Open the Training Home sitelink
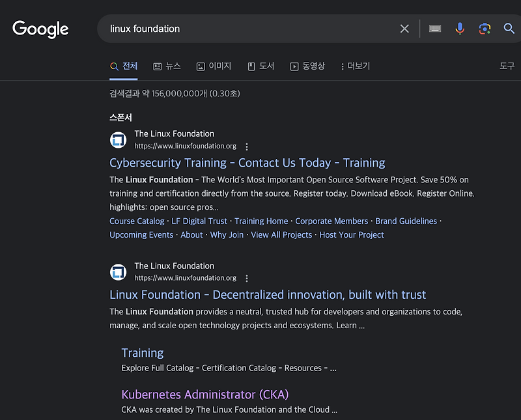The width and height of the screenshot is (521, 420). click(261, 221)
